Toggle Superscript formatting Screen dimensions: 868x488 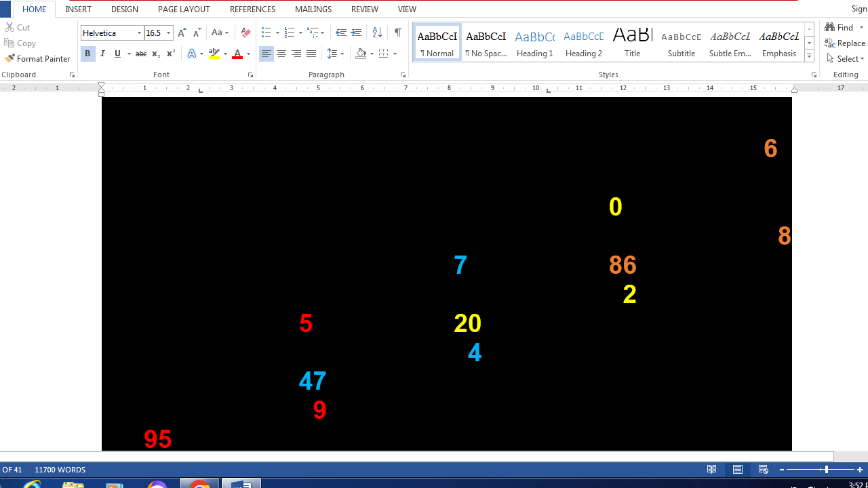point(171,54)
